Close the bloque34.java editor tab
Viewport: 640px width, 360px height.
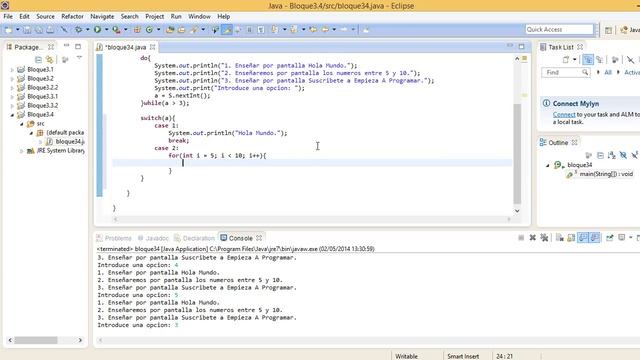coord(152,47)
